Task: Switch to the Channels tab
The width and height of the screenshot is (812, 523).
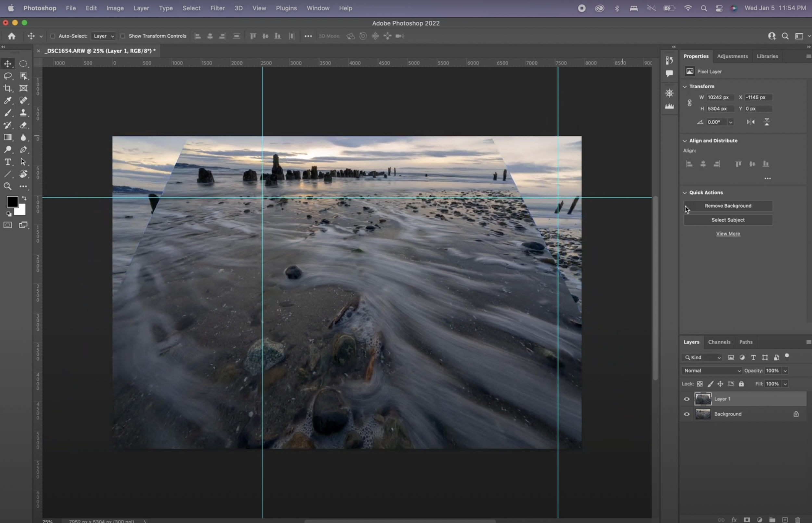Action: (719, 342)
